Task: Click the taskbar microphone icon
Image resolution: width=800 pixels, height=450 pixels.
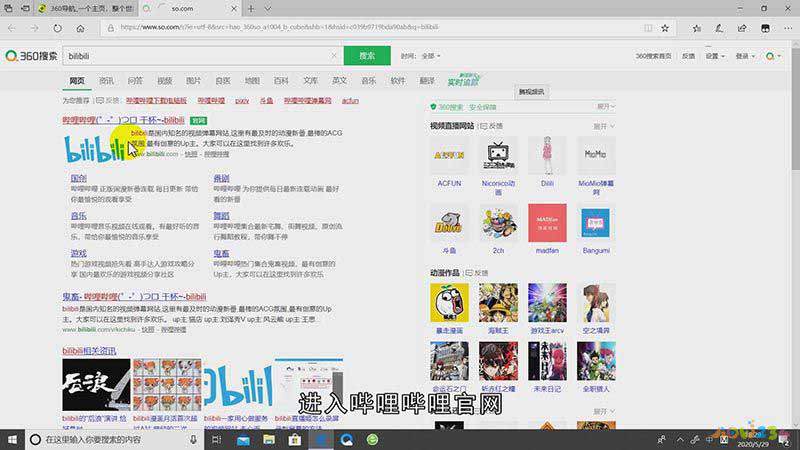Action: click(193, 439)
